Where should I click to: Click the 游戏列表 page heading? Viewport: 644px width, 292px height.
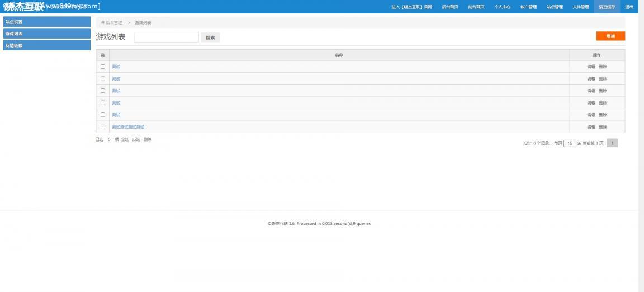coord(111,37)
